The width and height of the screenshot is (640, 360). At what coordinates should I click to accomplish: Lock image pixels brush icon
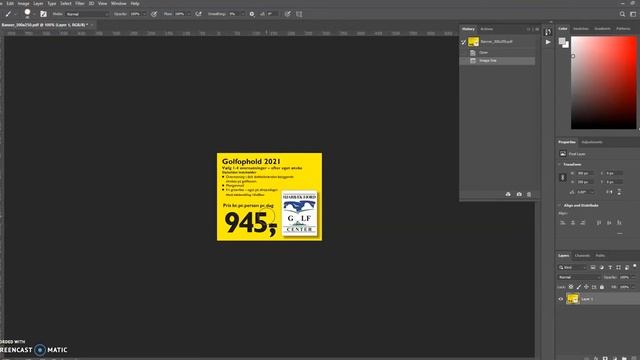tap(578, 287)
